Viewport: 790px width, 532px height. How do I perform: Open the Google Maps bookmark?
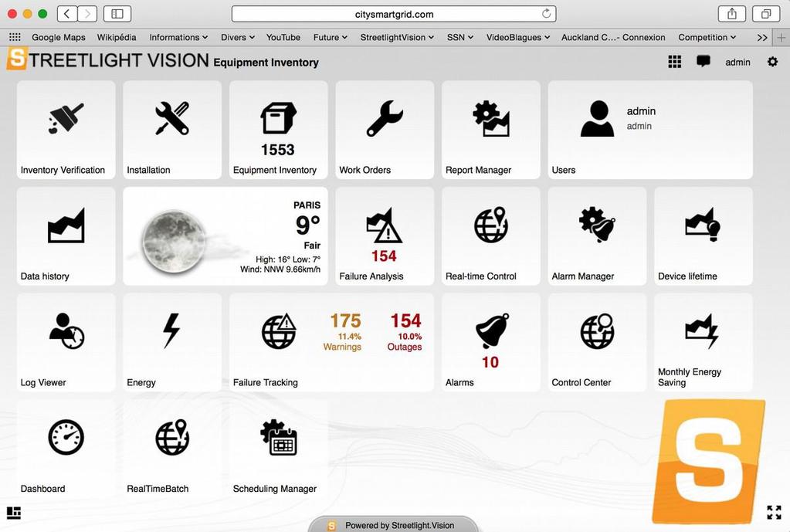59,37
